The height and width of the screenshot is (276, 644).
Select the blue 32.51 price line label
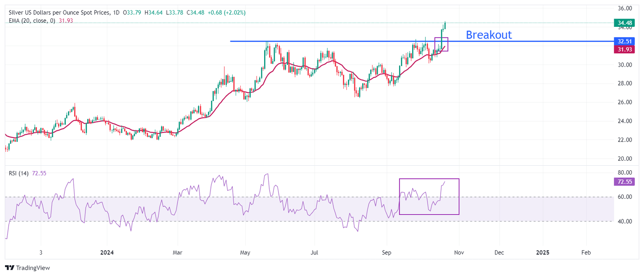coord(624,42)
